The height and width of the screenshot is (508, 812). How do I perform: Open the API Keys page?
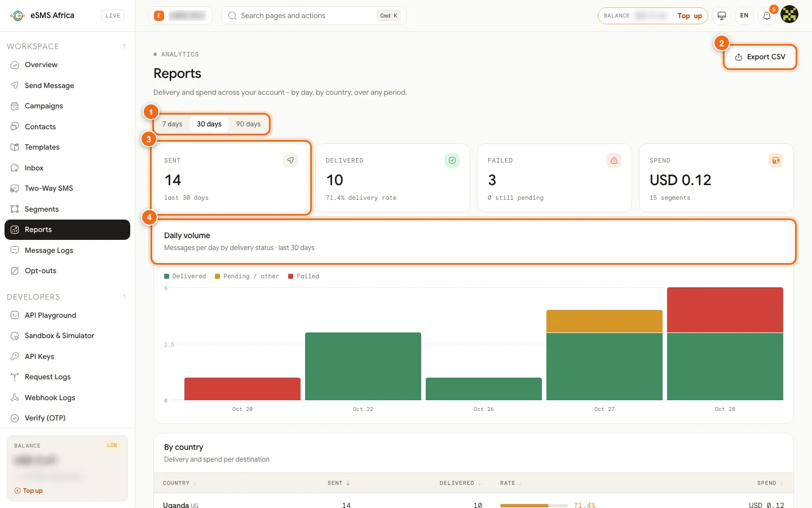point(67,357)
